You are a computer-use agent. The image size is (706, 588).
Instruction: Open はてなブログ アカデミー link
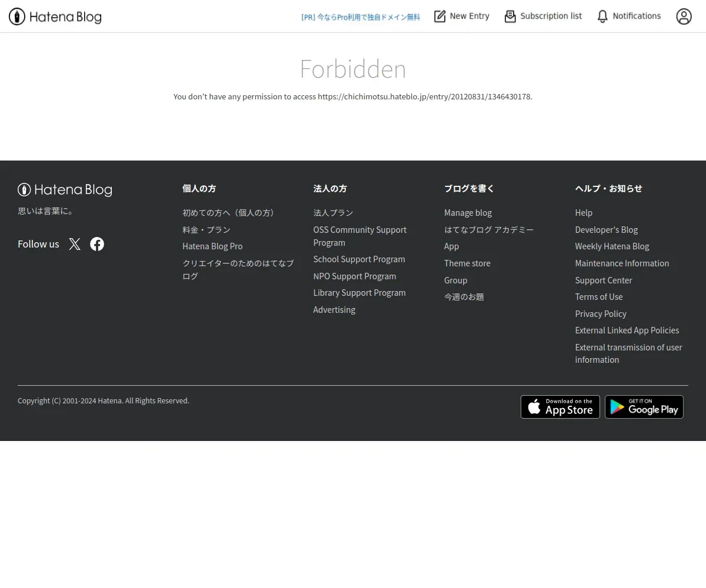point(489,230)
